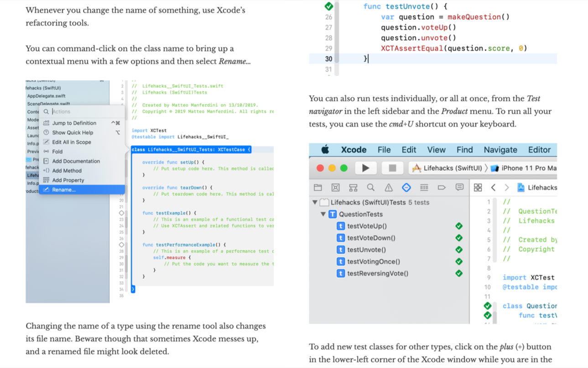Open the Report navigator speech-bubble icon

pos(459,188)
